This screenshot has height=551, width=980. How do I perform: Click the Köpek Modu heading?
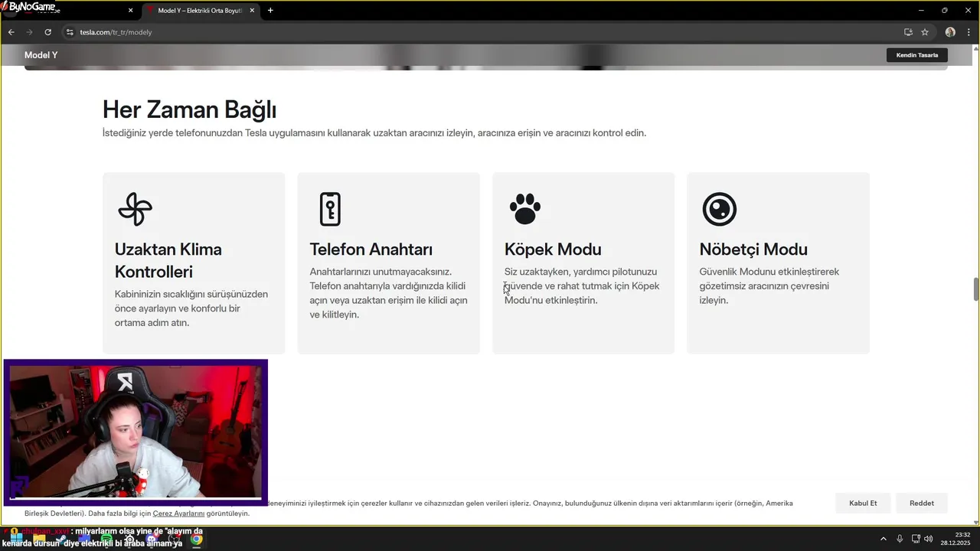[x=553, y=249]
